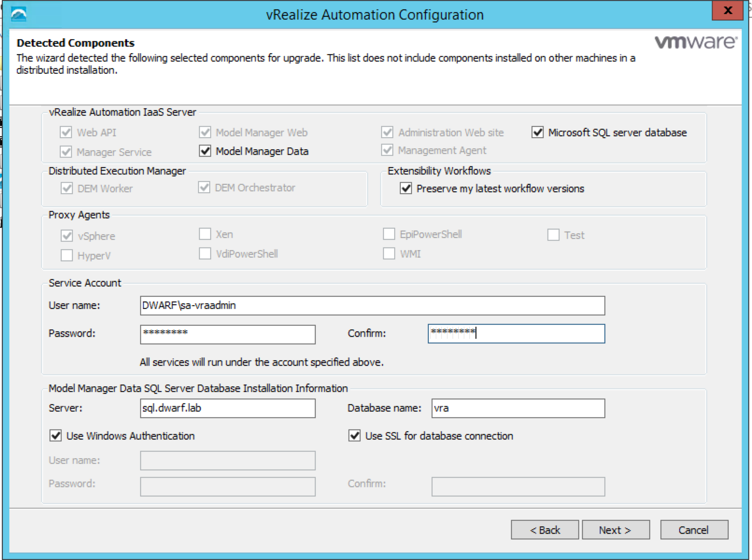Viewport: 752px width, 560px height.
Task: Click the disabled SQL Password field
Action: pos(227,487)
